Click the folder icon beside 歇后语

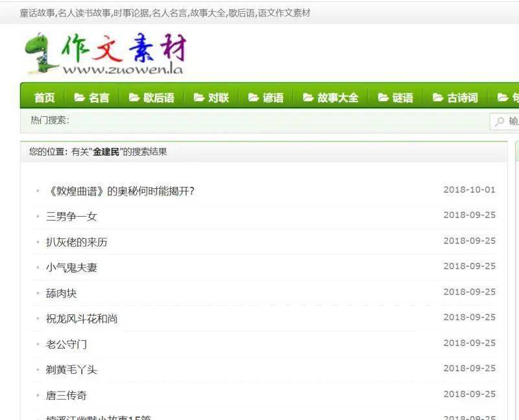click(x=134, y=97)
